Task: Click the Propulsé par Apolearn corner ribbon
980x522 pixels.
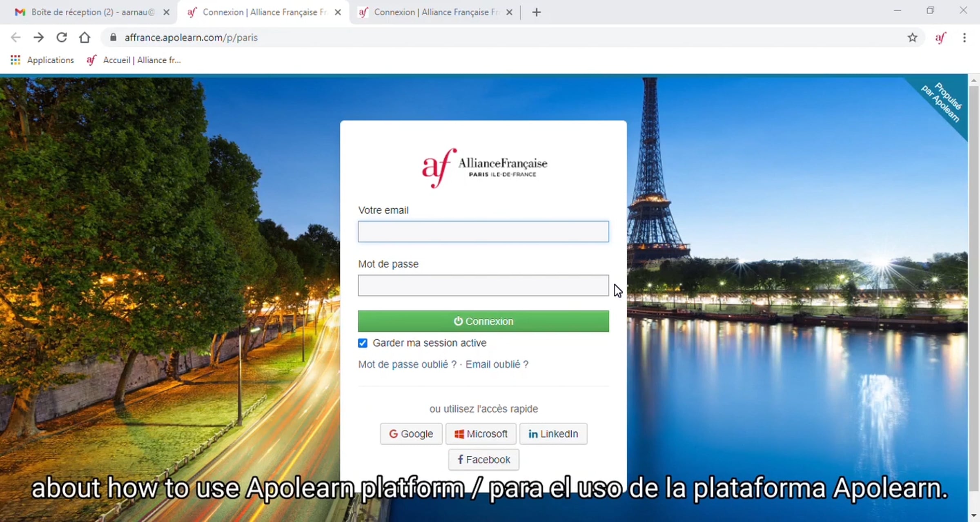Action: point(942,102)
